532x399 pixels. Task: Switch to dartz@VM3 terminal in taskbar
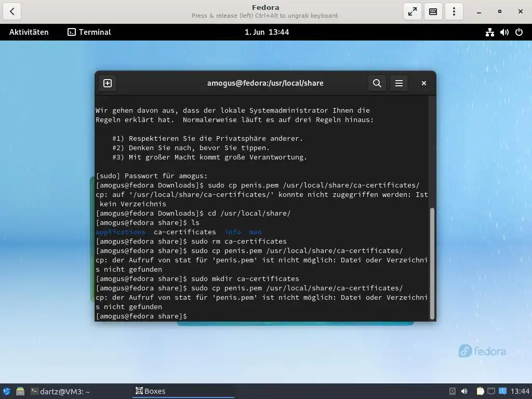coord(60,391)
